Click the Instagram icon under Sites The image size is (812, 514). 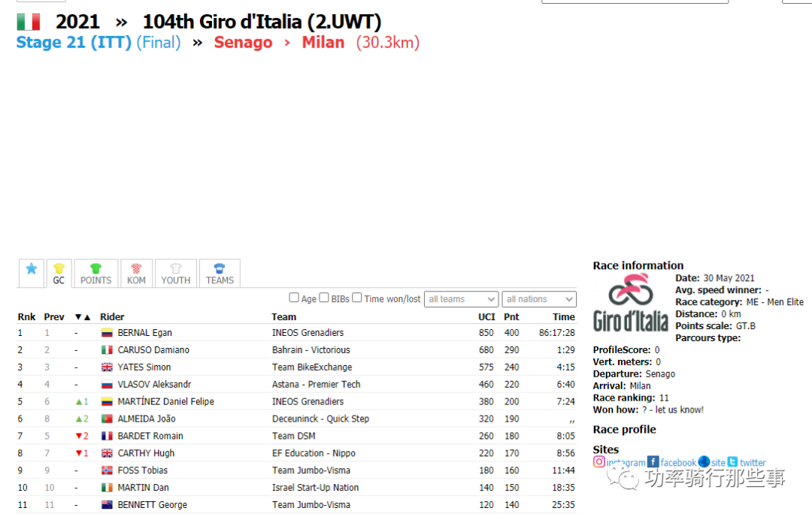(599, 461)
